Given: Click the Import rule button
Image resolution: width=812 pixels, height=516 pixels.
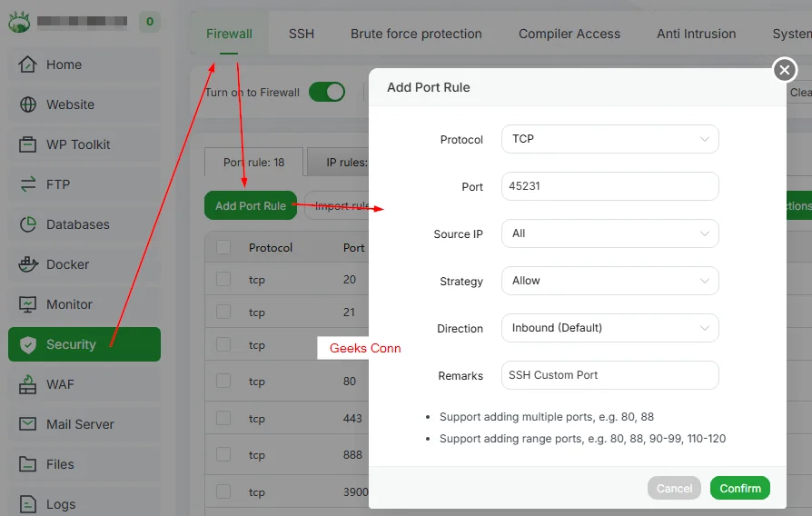Looking at the screenshot, I should pyautogui.click(x=337, y=205).
